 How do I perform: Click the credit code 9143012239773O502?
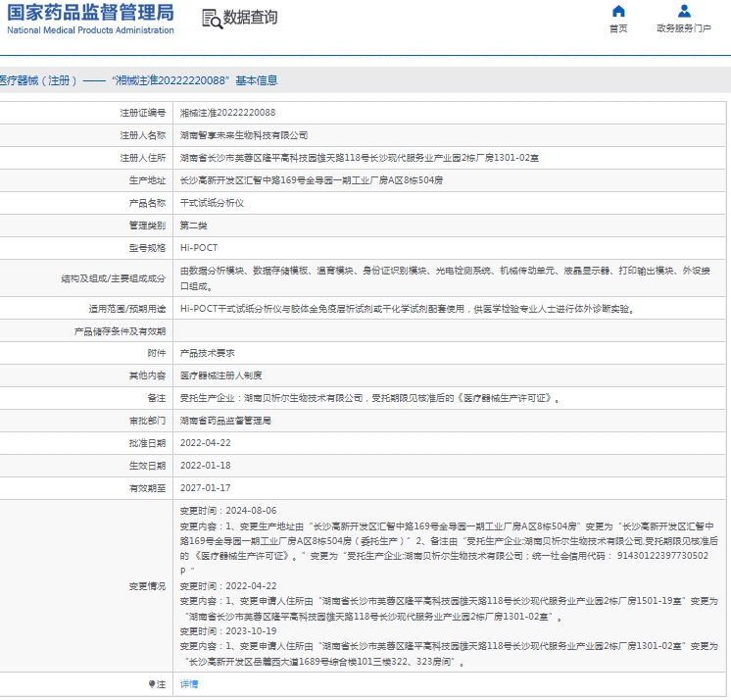click(662, 556)
